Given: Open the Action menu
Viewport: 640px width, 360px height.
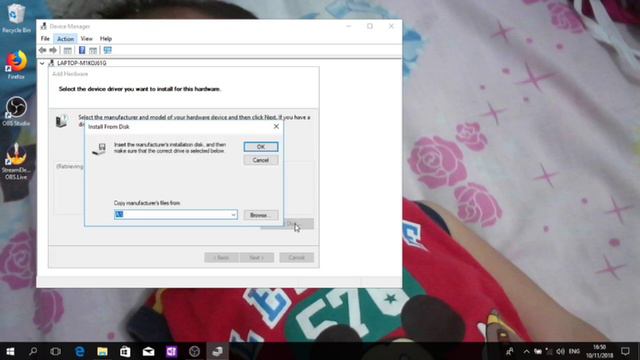Looking at the screenshot, I should click(65, 38).
